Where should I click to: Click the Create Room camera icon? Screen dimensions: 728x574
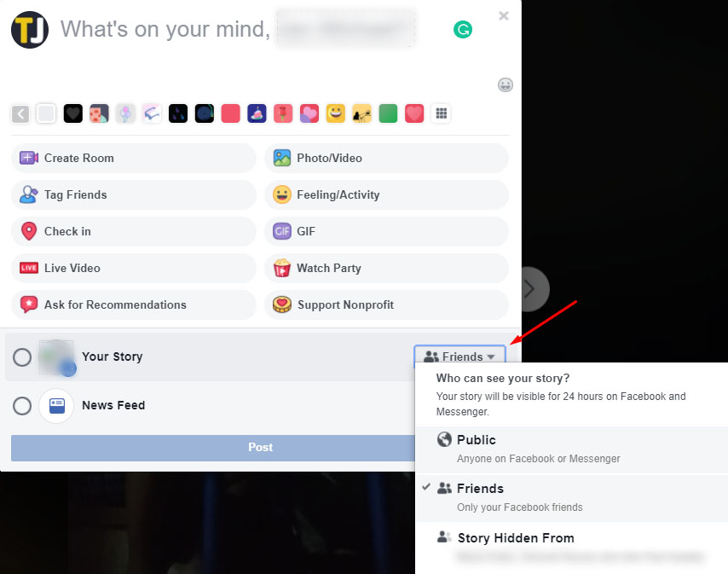click(x=29, y=158)
